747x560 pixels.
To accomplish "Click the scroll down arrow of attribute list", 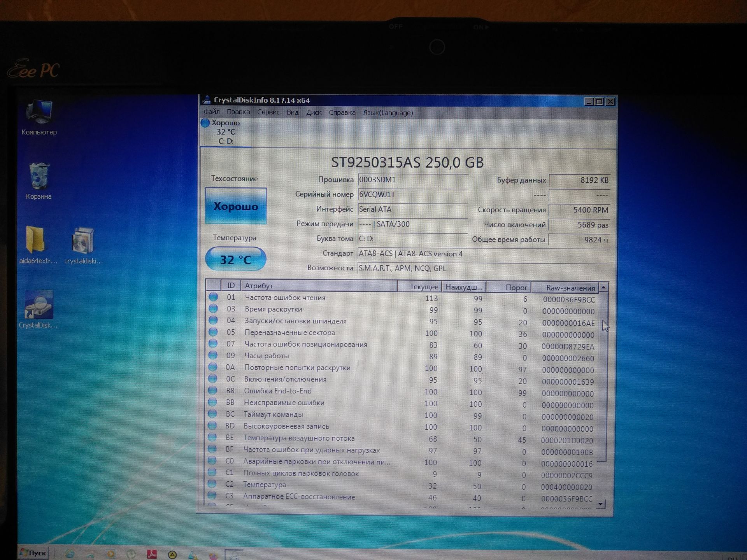I will (x=601, y=504).
